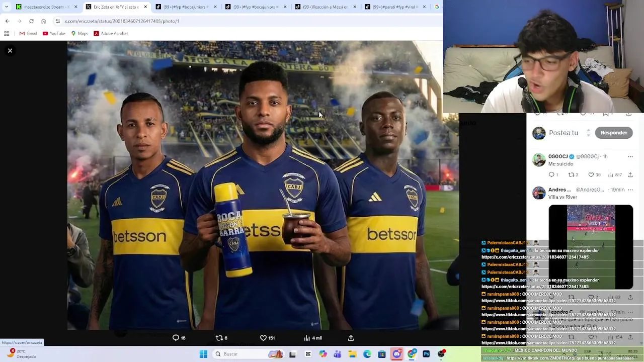Like the photo post with 151 likes
This screenshot has width=644, height=362.
click(267, 338)
